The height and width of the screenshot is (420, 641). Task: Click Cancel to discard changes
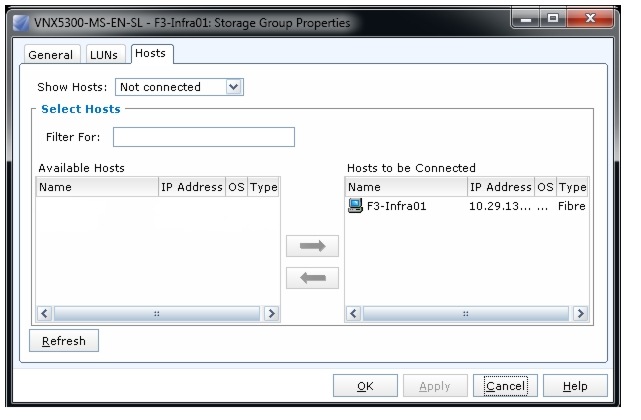[x=505, y=386]
